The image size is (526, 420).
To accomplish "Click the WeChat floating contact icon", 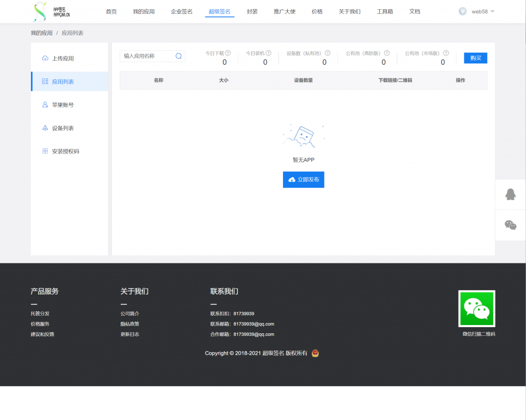I will click(510, 225).
